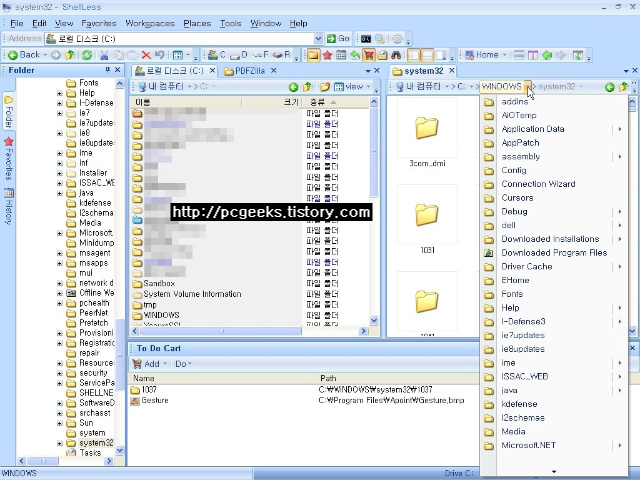The width and height of the screenshot is (640, 480).
Task: Open the Places menu
Action: tap(197, 23)
